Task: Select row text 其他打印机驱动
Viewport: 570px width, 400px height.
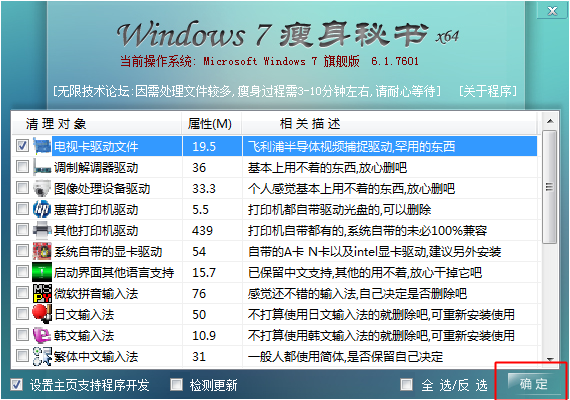Action: point(96,231)
